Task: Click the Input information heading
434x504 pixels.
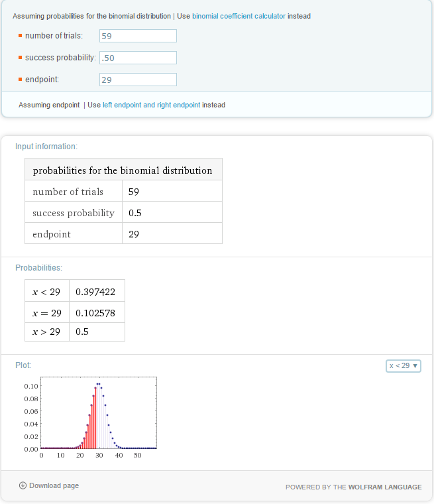Action: [x=46, y=146]
